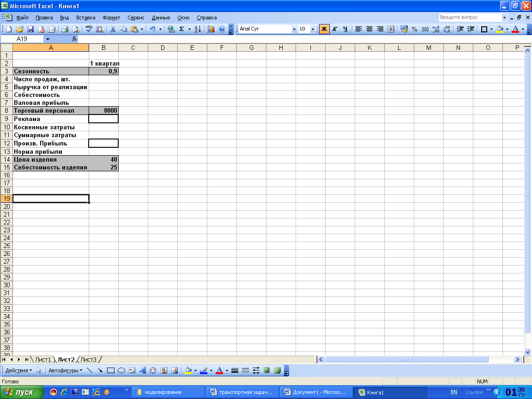Toggle Underline formatting (Ч) button

pos(345,29)
